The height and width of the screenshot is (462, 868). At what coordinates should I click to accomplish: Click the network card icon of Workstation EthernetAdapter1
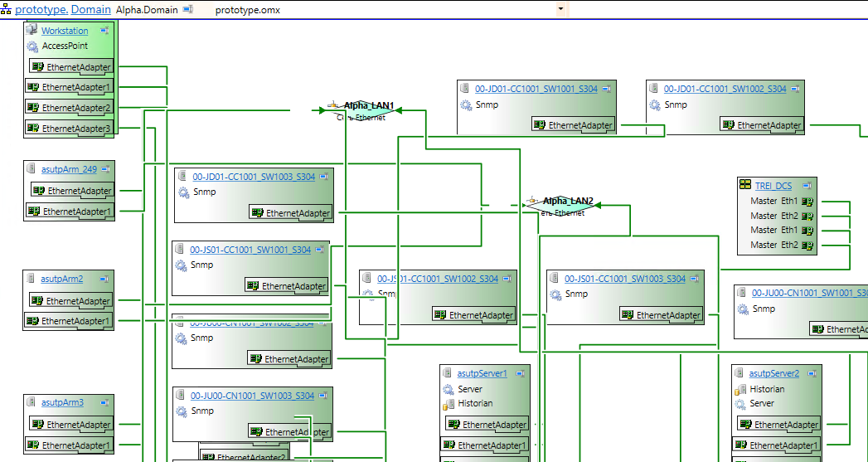click(33, 87)
